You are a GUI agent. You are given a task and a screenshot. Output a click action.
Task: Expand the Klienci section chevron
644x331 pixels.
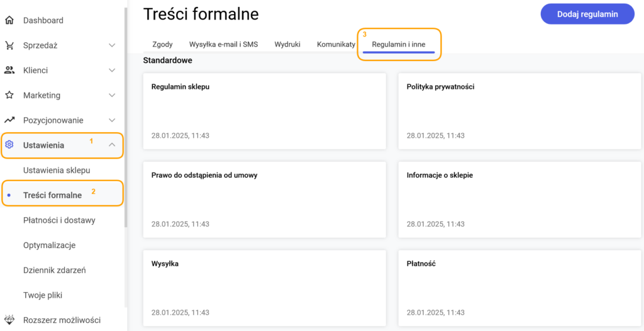pyautogui.click(x=112, y=70)
